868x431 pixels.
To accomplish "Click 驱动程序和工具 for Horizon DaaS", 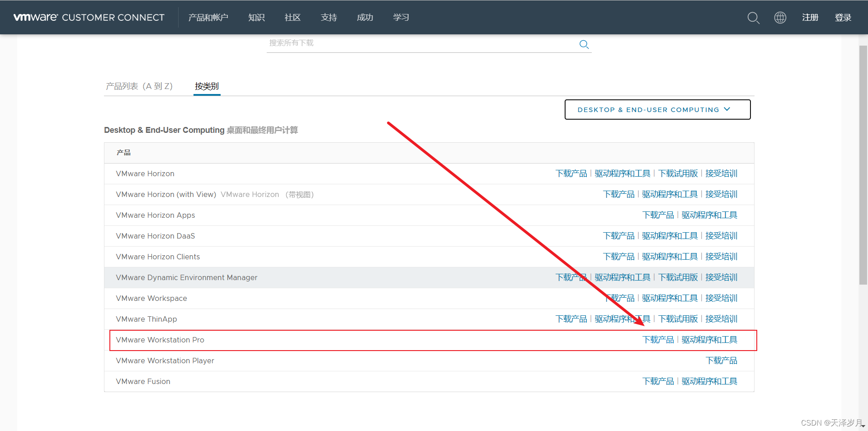I will pyautogui.click(x=670, y=236).
